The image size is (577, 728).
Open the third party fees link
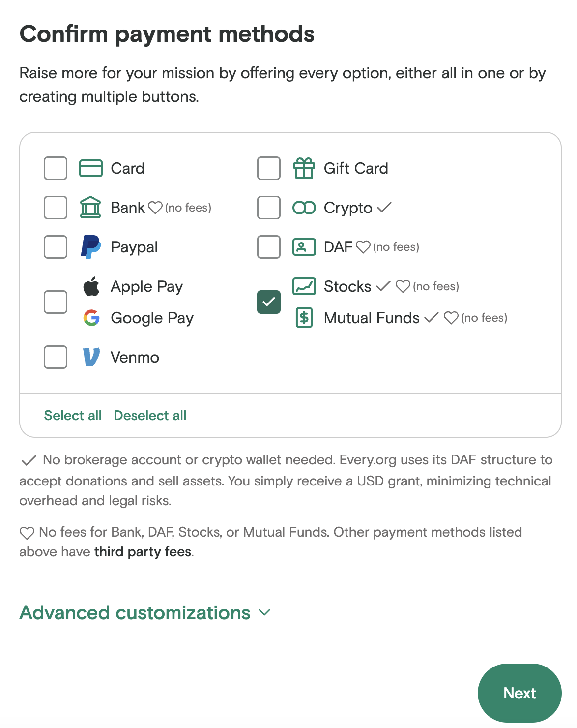pos(143,552)
